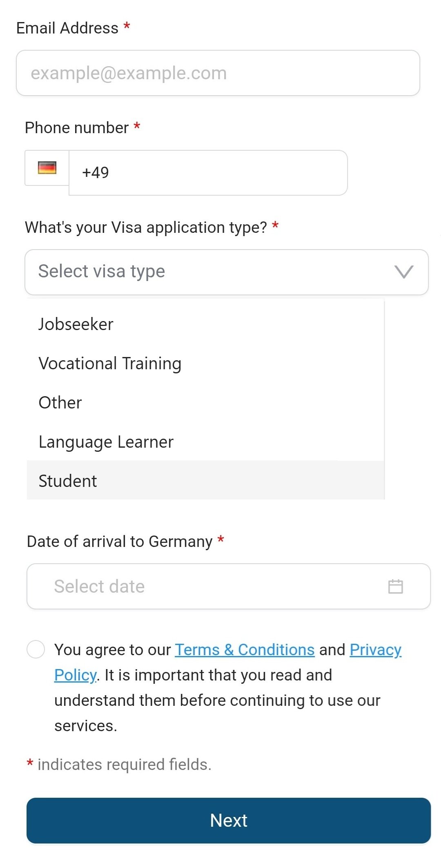Screen dimensions: 441x868
Task: Click the Next button
Action: (229, 820)
